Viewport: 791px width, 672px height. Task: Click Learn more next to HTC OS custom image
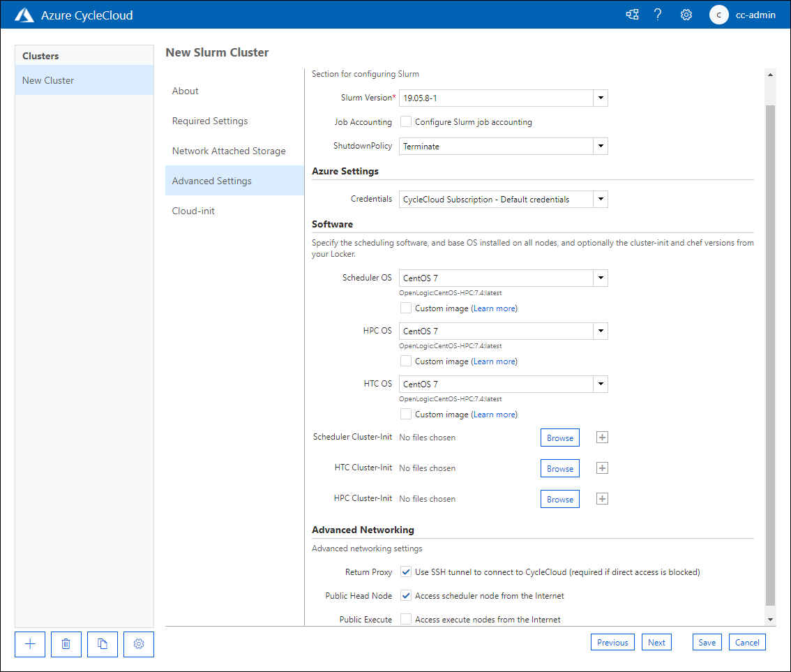pos(494,414)
